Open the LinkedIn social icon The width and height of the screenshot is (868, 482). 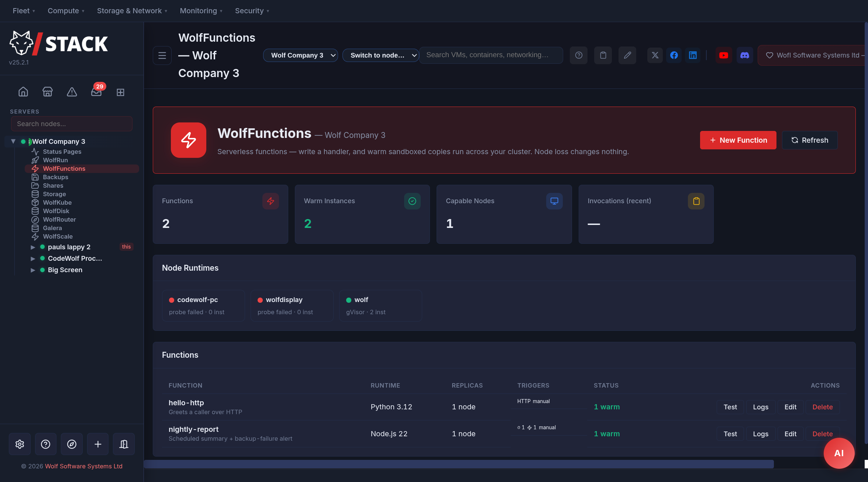[x=693, y=55]
